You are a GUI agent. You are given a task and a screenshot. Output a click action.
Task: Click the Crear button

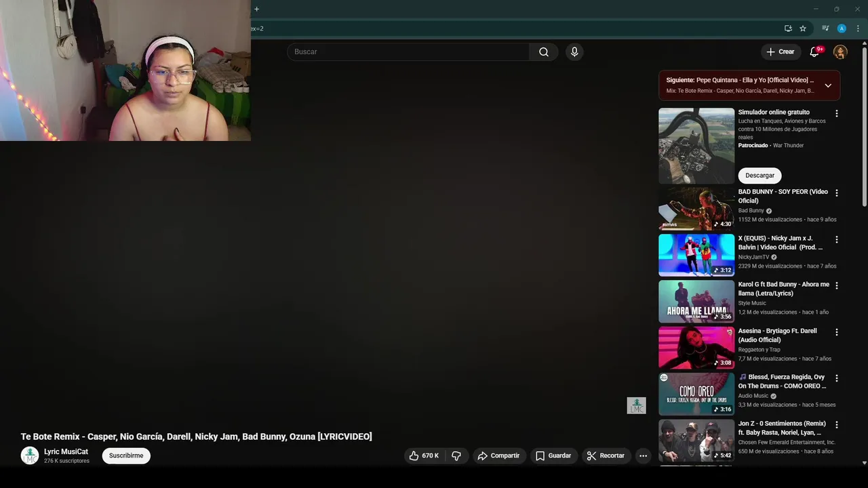(x=780, y=52)
